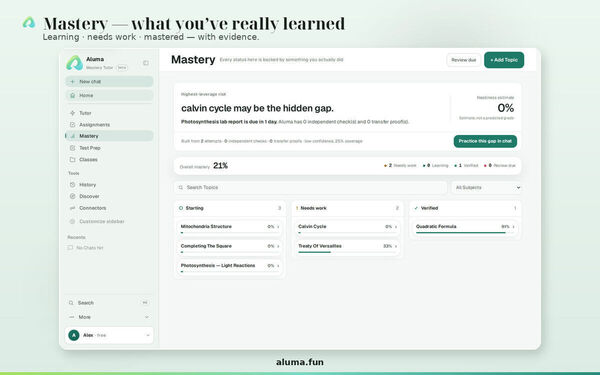Click the Review due button
This screenshot has height=375, width=600.
pyautogui.click(x=463, y=60)
